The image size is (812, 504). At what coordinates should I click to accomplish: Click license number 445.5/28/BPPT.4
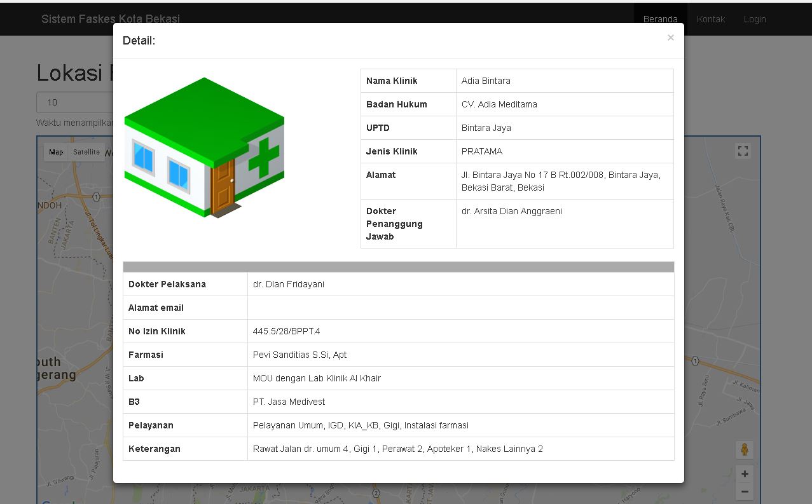pyautogui.click(x=286, y=331)
